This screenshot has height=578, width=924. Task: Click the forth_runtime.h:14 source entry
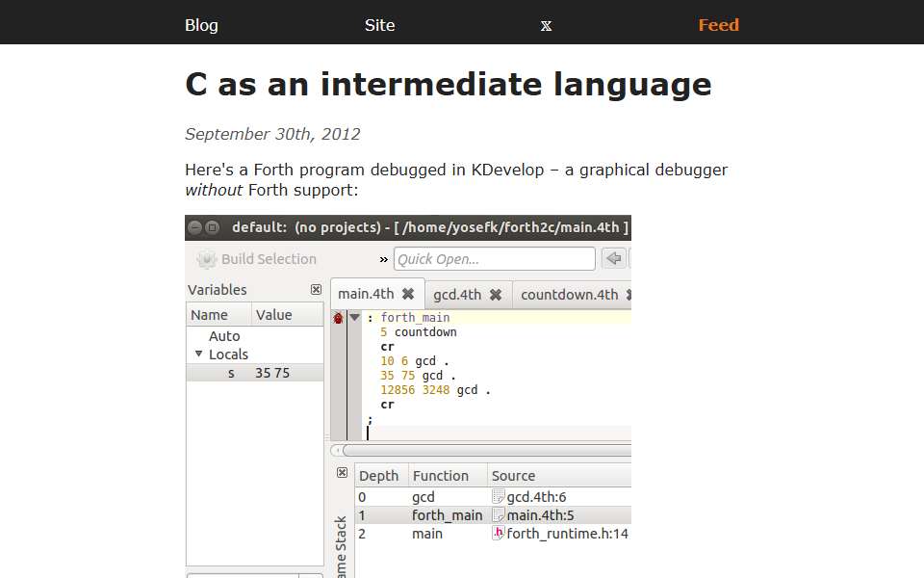click(568, 534)
